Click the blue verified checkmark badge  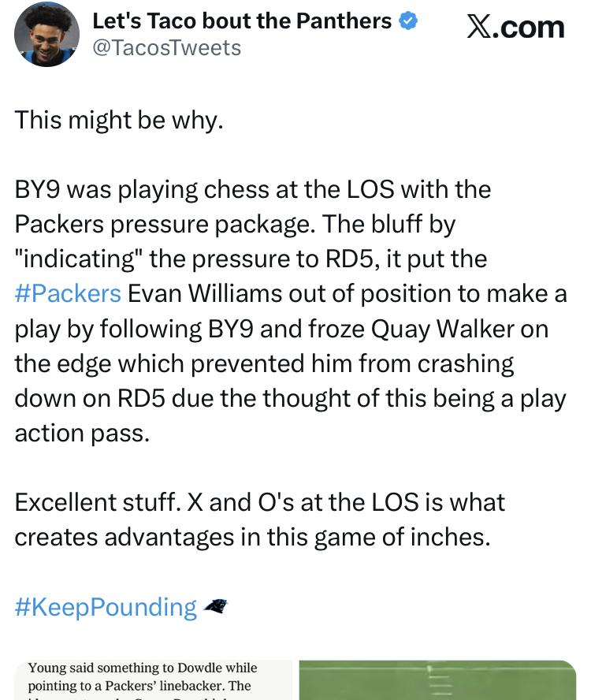click(x=408, y=21)
